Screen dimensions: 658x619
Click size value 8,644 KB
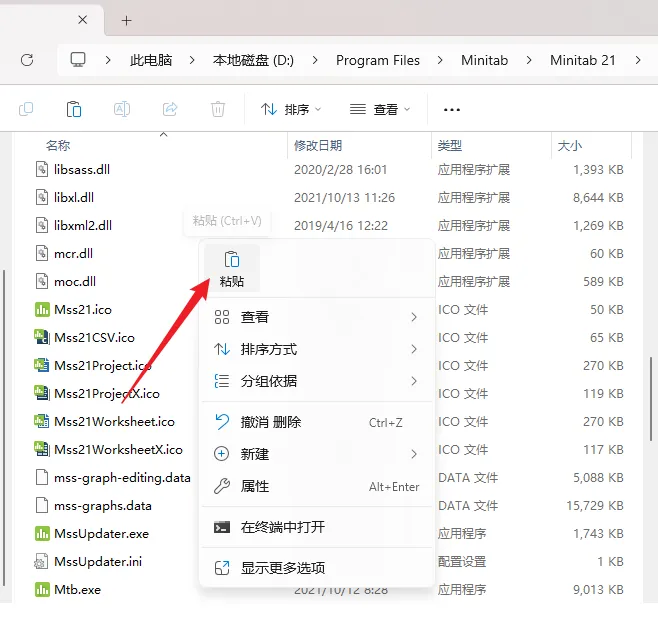pyautogui.click(x=598, y=198)
